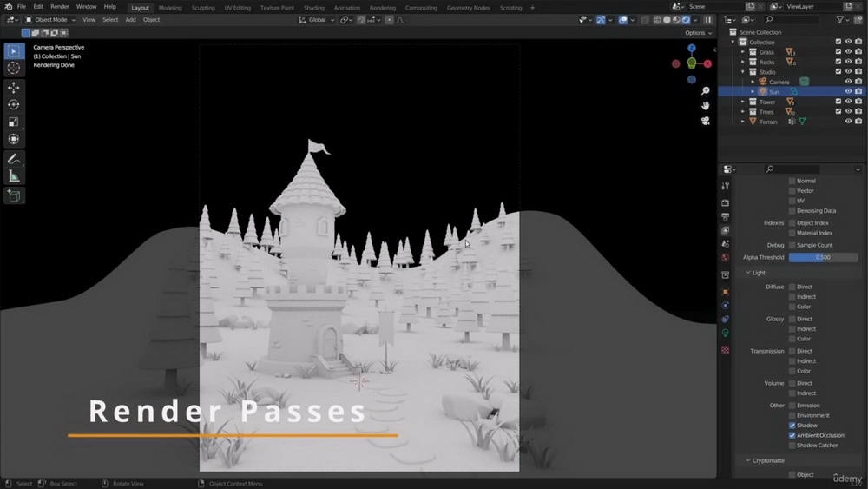
Task: Switch to rendered viewport shading
Action: 686,19
